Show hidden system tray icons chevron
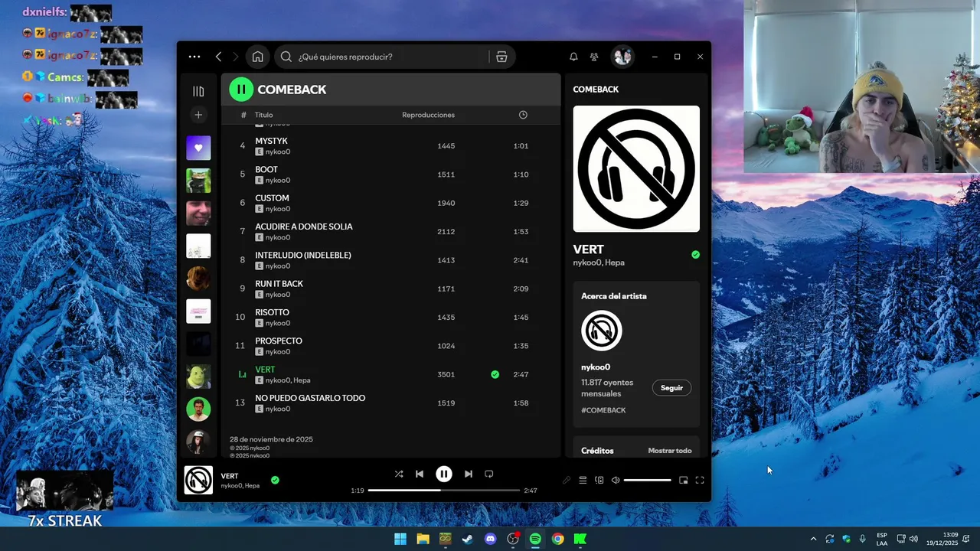980x551 pixels. pos(813,539)
